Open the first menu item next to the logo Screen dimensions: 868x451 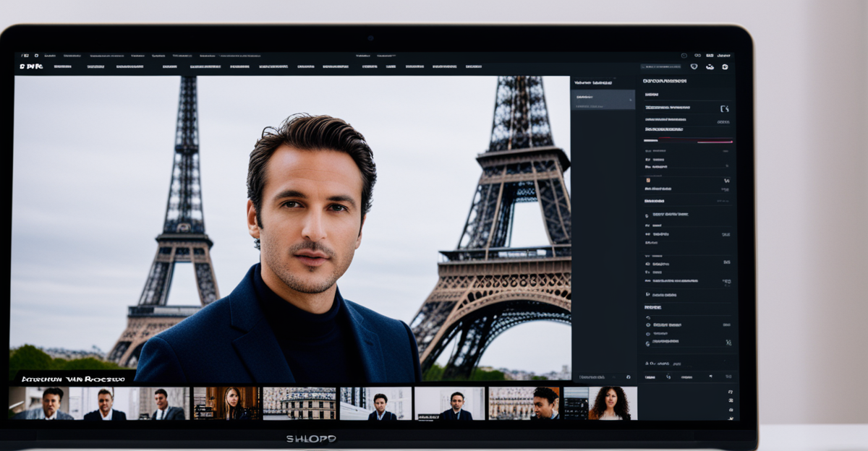[62, 66]
